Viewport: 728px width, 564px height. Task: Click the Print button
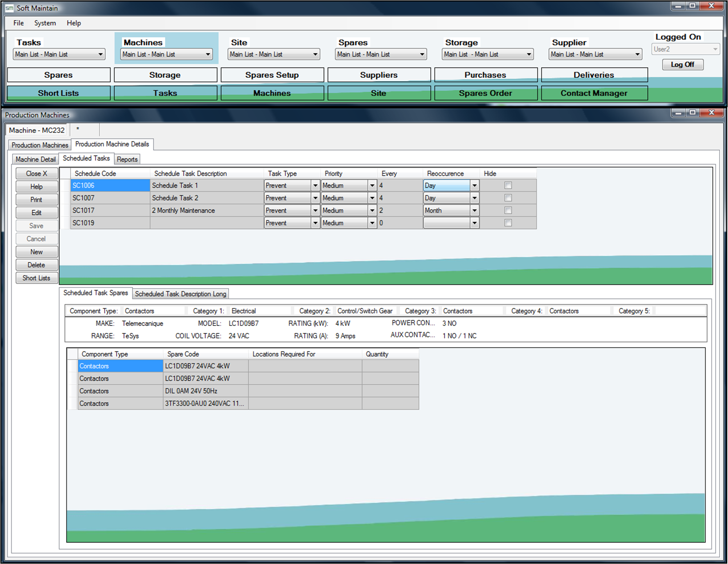(37, 200)
